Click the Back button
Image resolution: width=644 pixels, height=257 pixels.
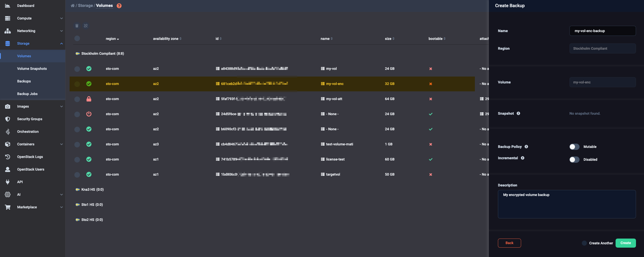pos(509,243)
